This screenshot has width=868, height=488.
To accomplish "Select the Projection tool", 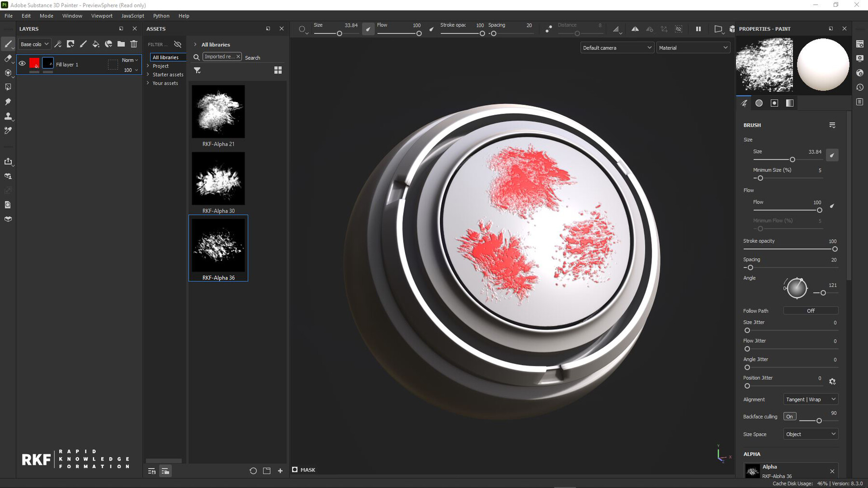I will 8,72.
